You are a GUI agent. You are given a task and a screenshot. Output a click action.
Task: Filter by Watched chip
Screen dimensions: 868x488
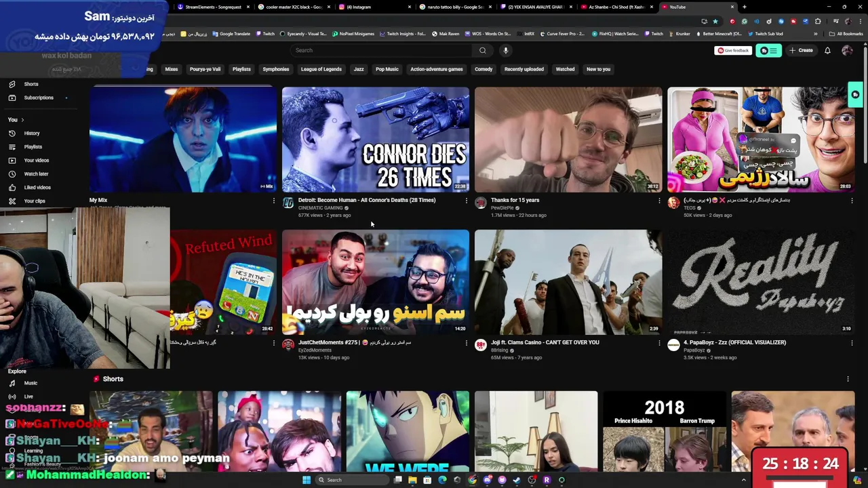click(565, 69)
